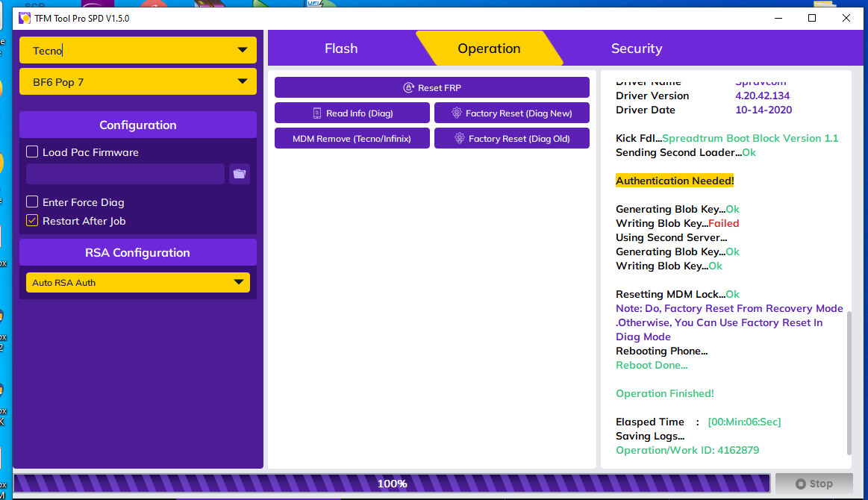Click the browse folder icon for Pac firmware
Viewport: 868px width, 500px height.
tap(239, 174)
